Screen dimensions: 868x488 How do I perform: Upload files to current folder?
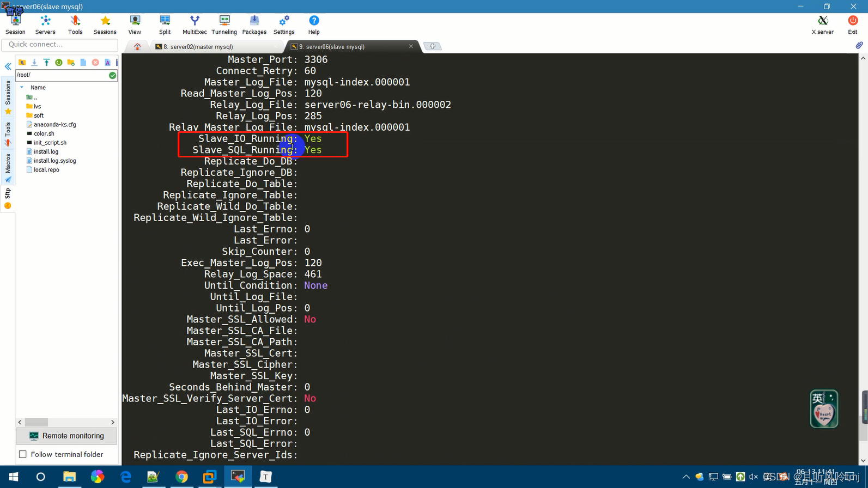pyautogui.click(x=46, y=63)
